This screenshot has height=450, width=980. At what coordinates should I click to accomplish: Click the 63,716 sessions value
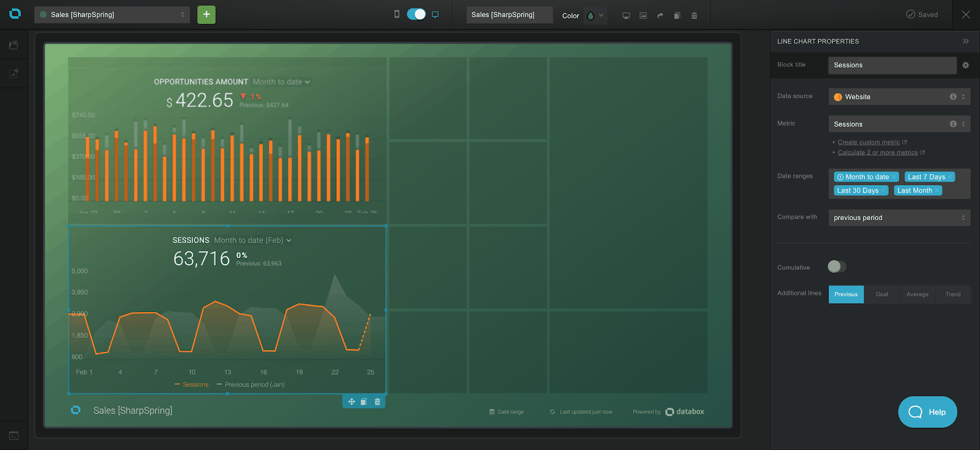click(x=202, y=259)
